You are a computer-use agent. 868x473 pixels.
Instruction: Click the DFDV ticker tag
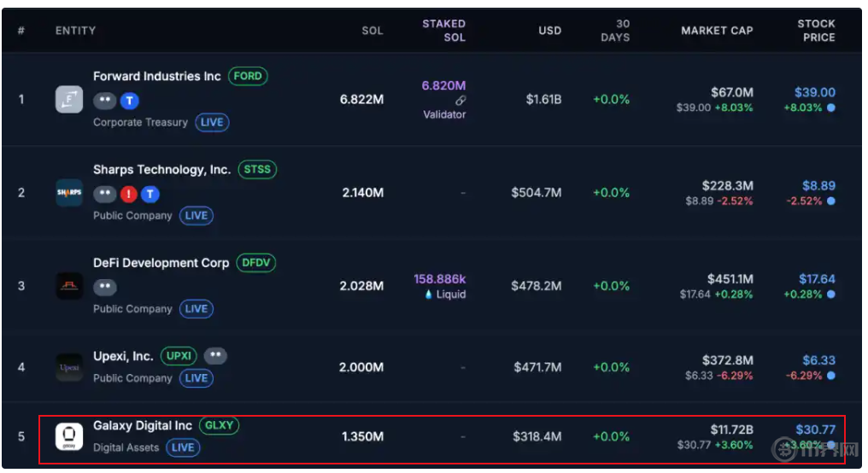[256, 263]
